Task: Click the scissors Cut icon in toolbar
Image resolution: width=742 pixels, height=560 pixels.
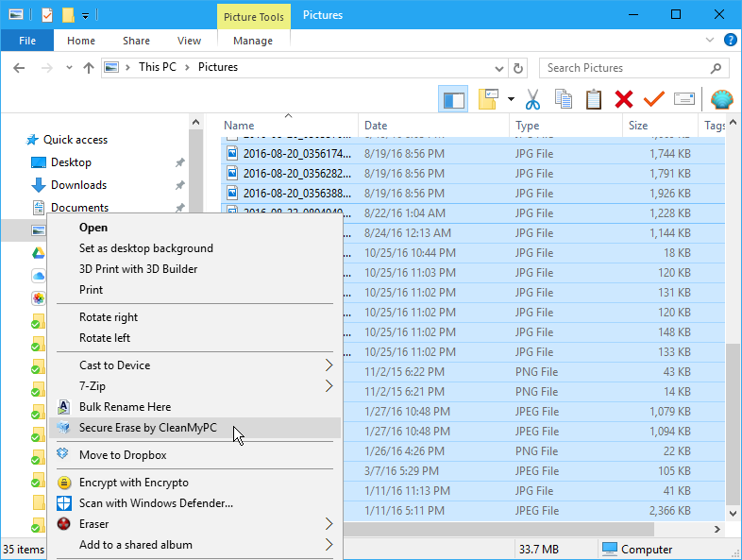Action: (x=532, y=99)
